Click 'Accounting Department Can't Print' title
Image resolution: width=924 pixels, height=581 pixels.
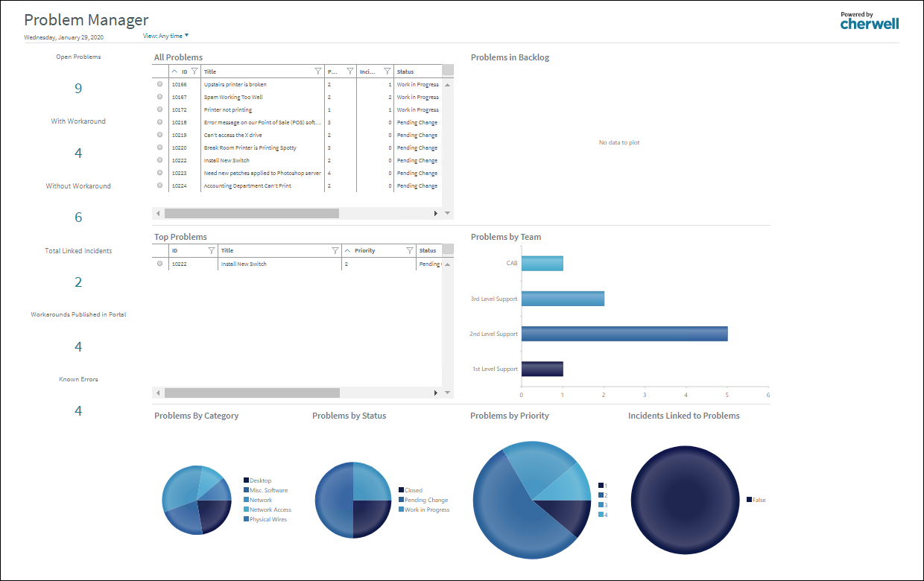point(247,185)
